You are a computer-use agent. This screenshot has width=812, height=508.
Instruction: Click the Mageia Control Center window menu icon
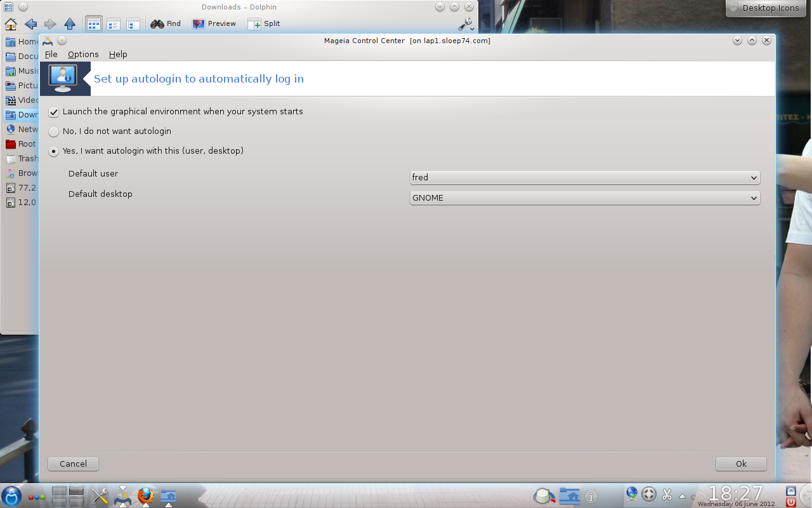pyautogui.click(x=48, y=41)
